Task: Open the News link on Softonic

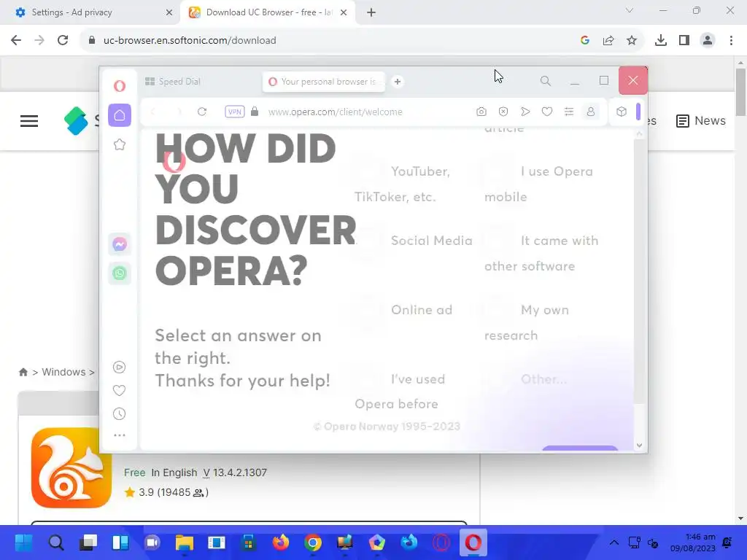Action: (701, 121)
